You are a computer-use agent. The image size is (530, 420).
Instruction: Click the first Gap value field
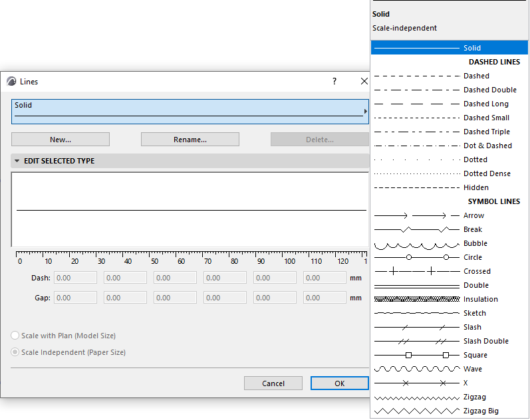click(75, 298)
